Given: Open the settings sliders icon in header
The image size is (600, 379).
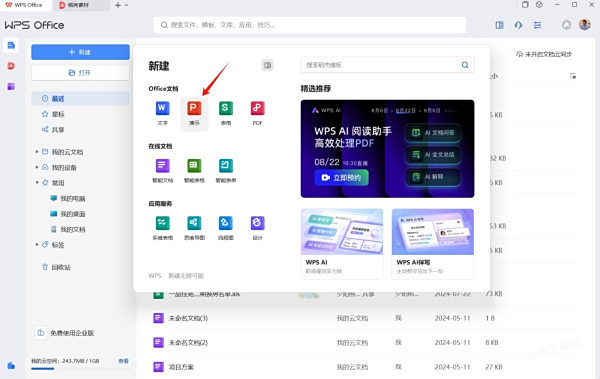Looking at the screenshot, I should click(537, 25).
